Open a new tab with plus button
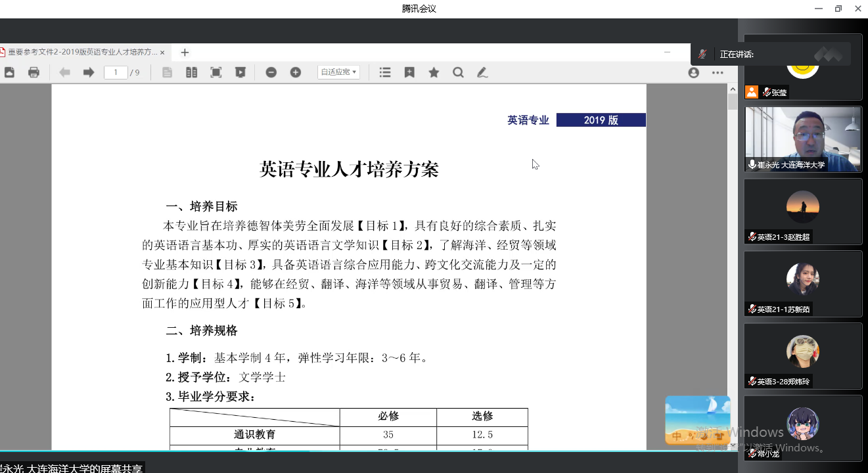Viewport: 868px width, 473px height. [x=185, y=53]
